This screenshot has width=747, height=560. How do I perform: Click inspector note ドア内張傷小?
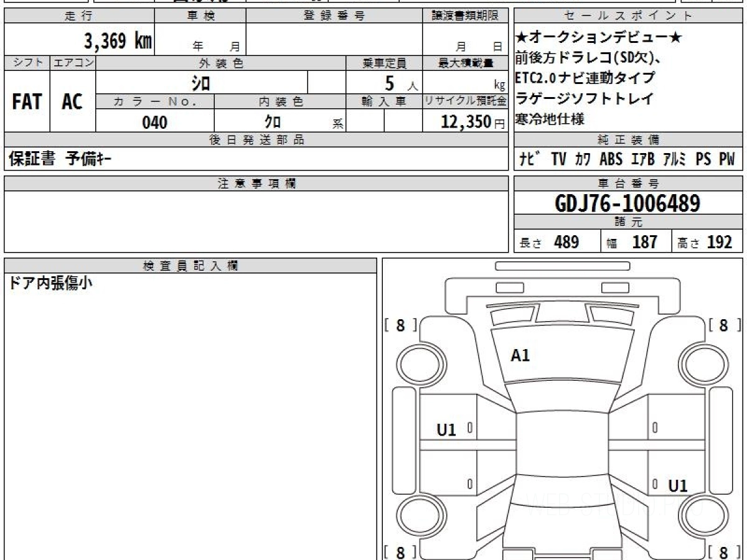tap(51, 284)
